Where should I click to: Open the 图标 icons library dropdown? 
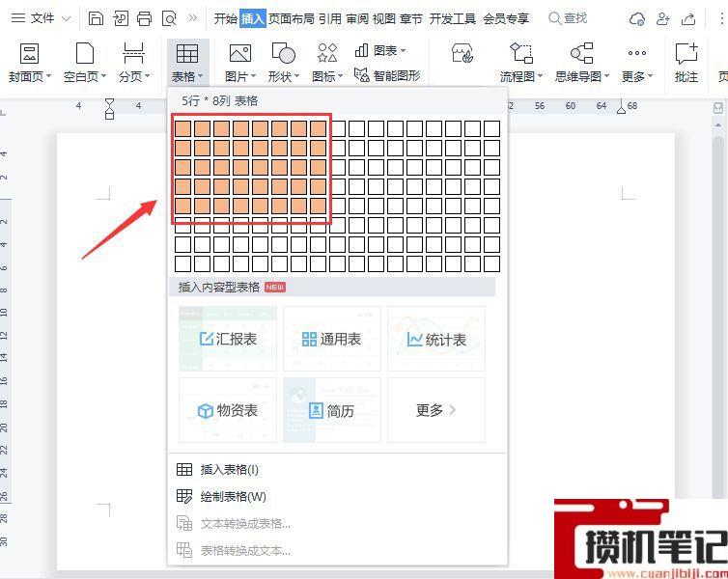coord(327,63)
